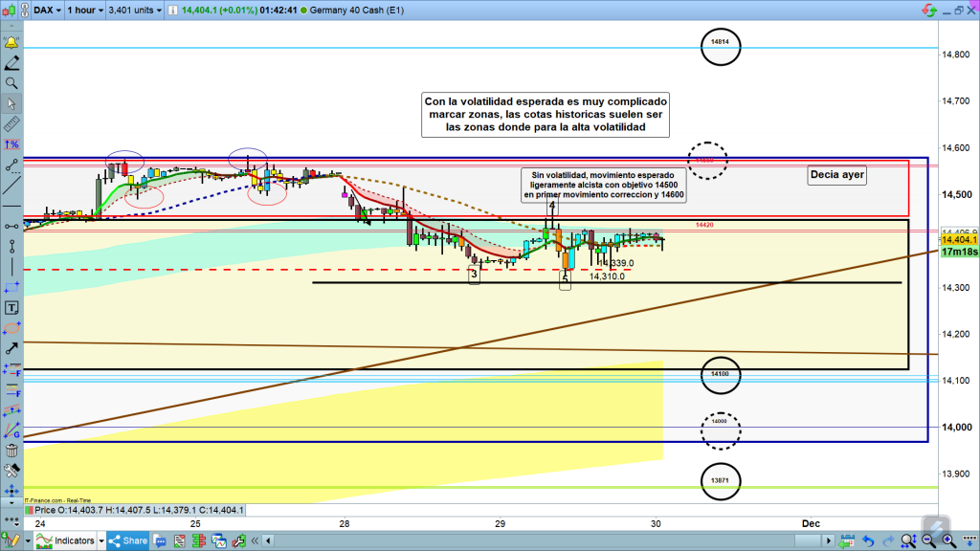Select the magnifying glass zoom tool
980x551 pixels.
(x=11, y=83)
